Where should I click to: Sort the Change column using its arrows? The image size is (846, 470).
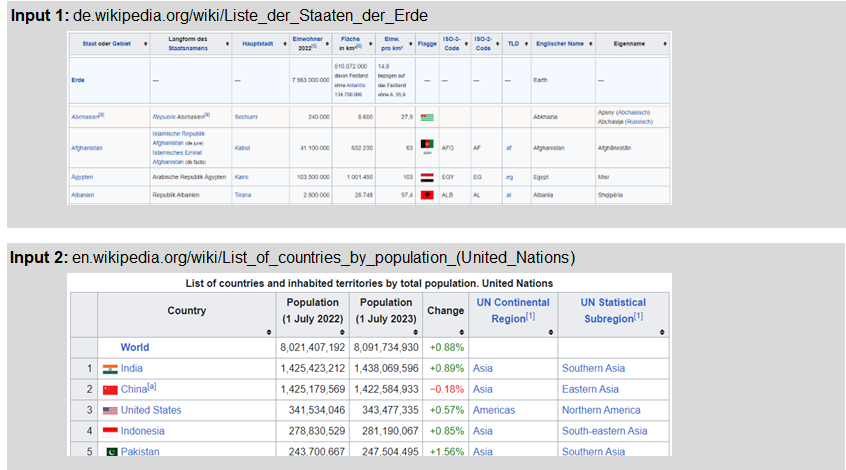click(462, 332)
